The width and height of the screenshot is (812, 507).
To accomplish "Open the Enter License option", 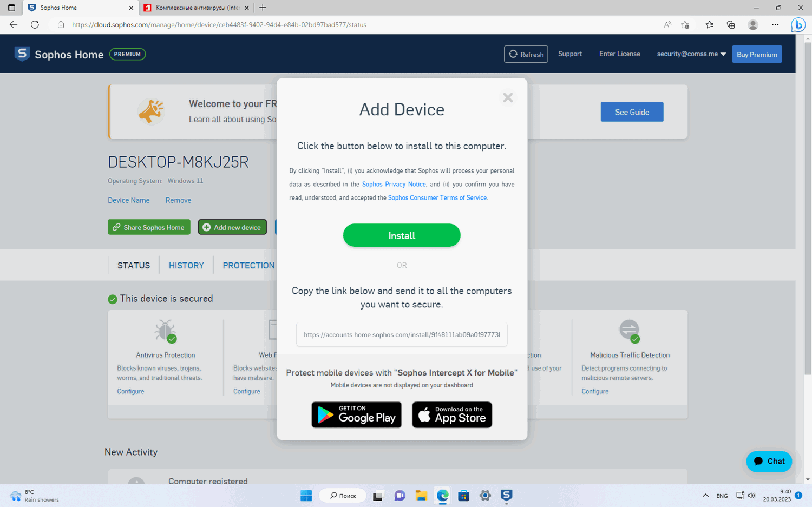I will pos(620,54).
